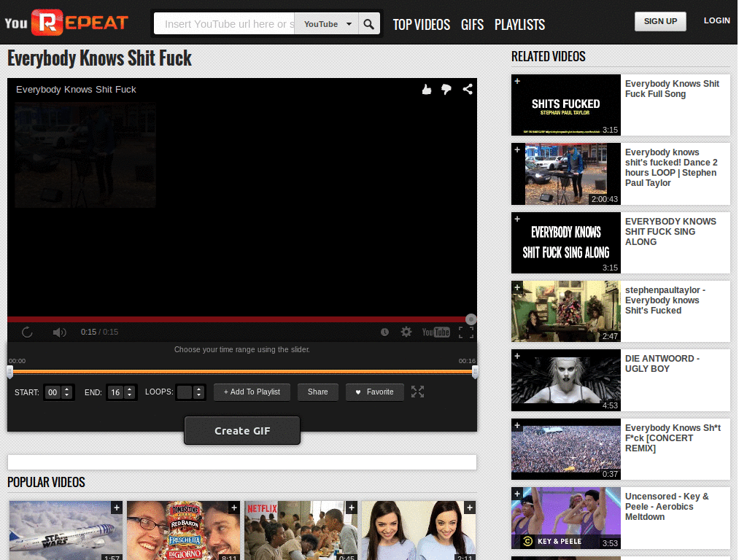Click DIE ANTWOORD 4:53 thumbnail
This screenshot has width=747, height=560.
pos(566,380)
